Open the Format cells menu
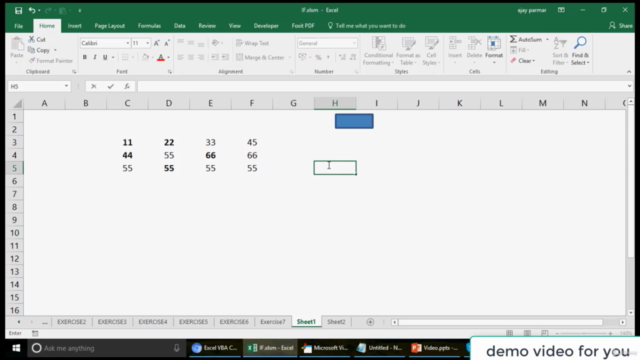The width and height of the screenshot is (640, 360). (x=494, y=50)
